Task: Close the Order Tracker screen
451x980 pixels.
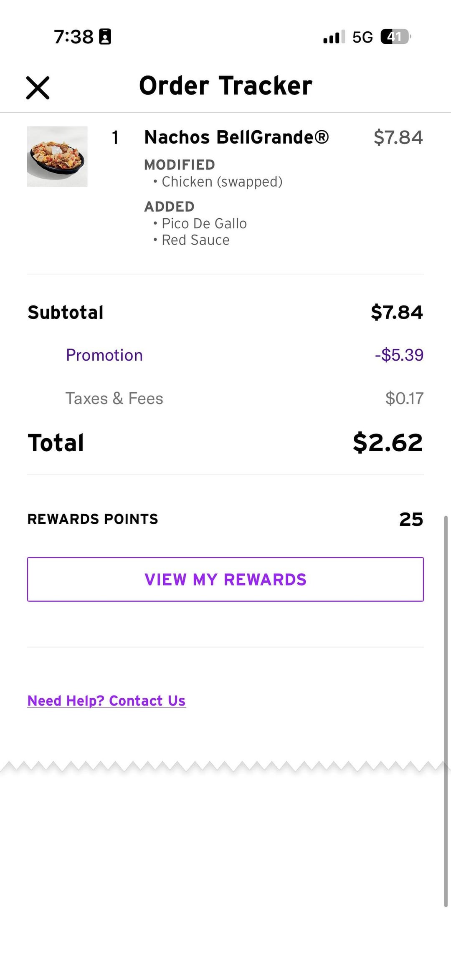Action: click(38, 88)
